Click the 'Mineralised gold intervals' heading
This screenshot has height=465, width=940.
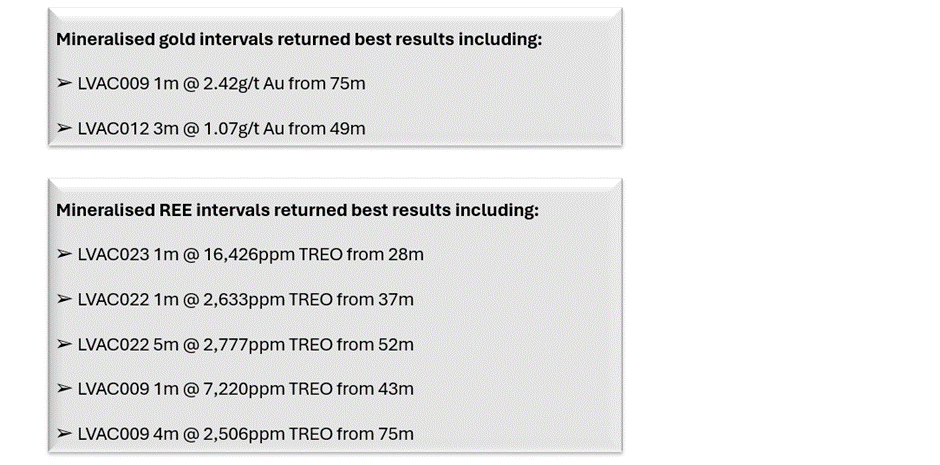pyautogui.click(x=299, y=40)
